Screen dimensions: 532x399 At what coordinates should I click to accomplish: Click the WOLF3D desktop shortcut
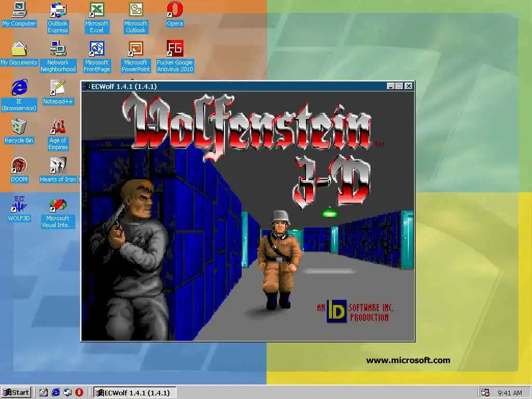[19, 209]
